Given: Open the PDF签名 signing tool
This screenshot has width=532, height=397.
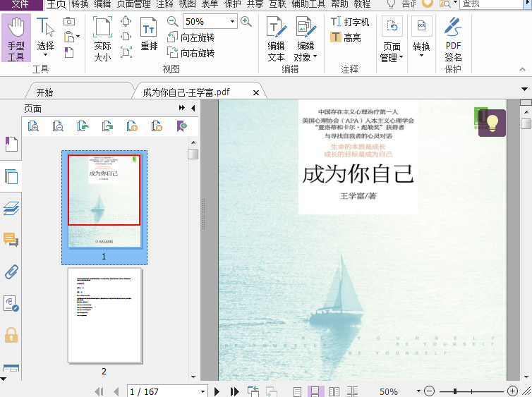Looking at the screenshot, I should click(453, 39).
